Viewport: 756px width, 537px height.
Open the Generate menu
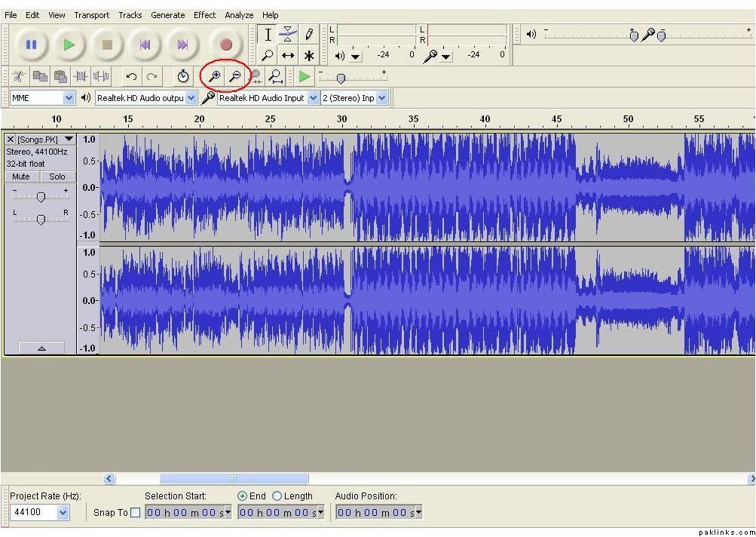click(167, 14)
